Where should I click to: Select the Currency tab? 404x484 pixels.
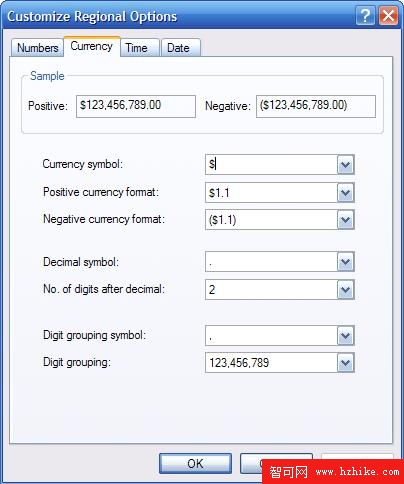click(x=92, y=46)
